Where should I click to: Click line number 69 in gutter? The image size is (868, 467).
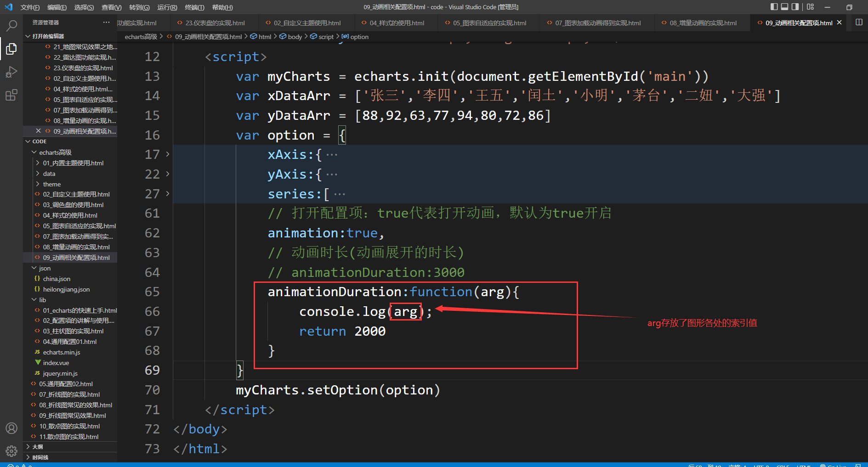pos(152,370)
